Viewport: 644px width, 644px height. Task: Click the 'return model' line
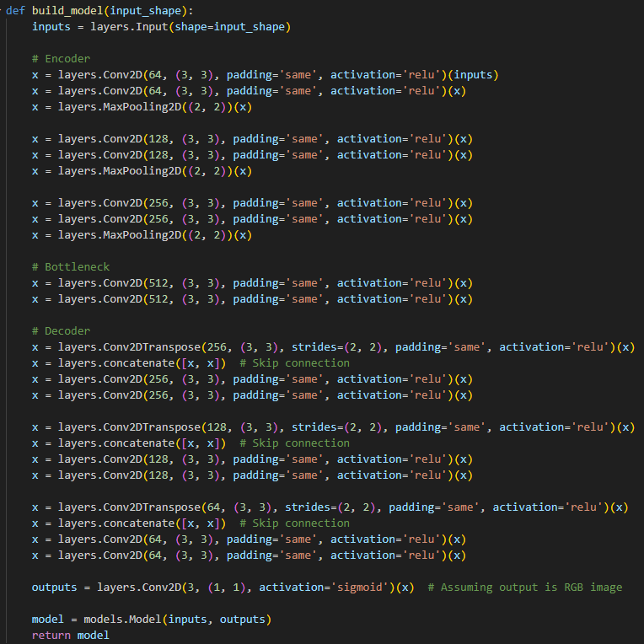point(71,636)
